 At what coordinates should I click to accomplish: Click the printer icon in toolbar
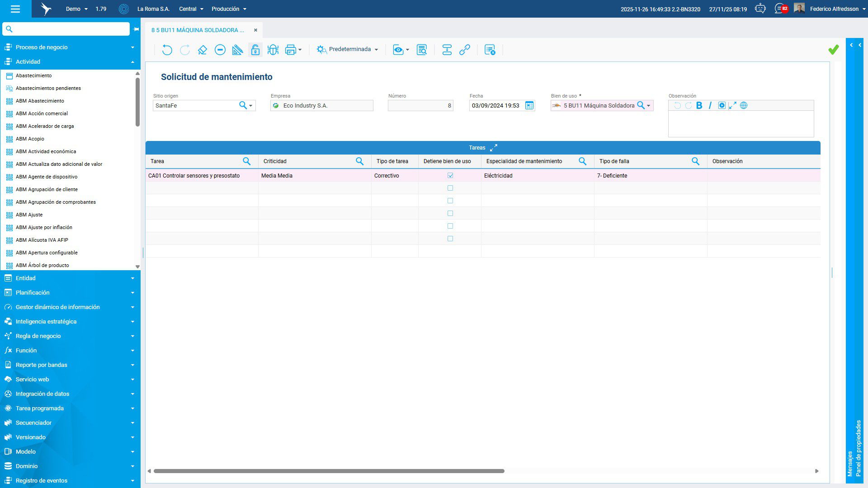point(290,50)
